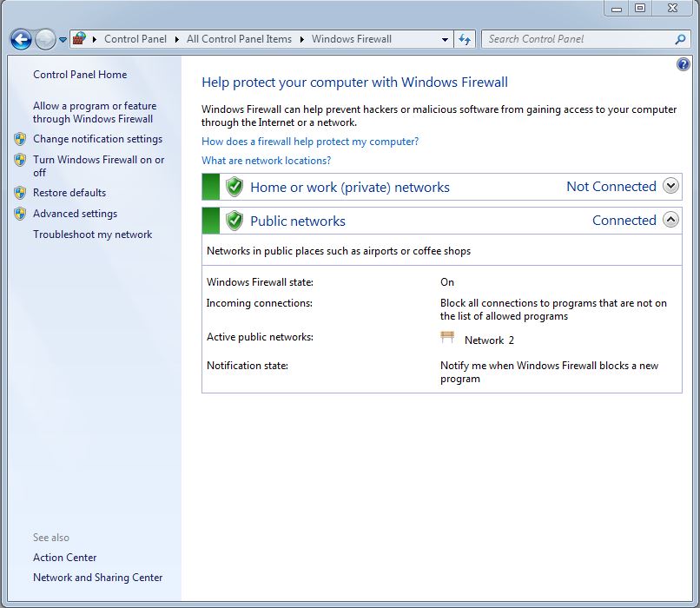
Task: Expand the arrow after All Control Panel Items
Action: (x=301, y=39)
